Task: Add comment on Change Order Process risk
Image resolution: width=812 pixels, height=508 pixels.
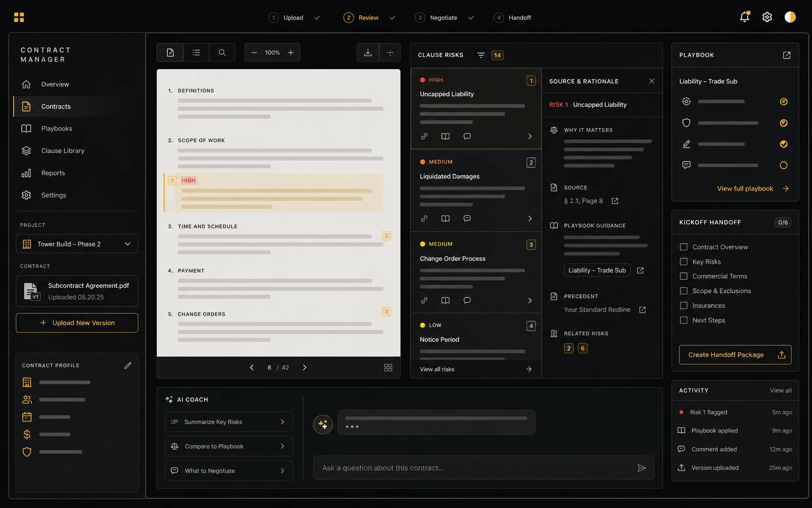Action: pos(467,300)
